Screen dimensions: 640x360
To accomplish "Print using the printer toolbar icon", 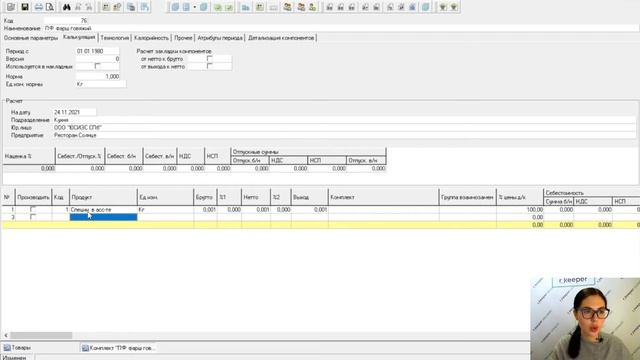I will (38, 7).
